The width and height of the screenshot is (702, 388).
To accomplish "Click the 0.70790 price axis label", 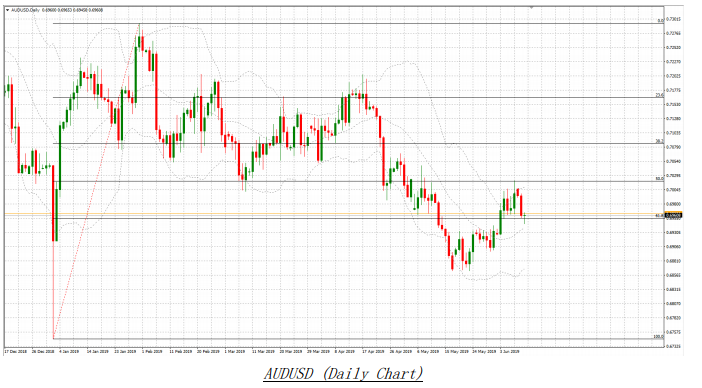I will pos(673,147).
